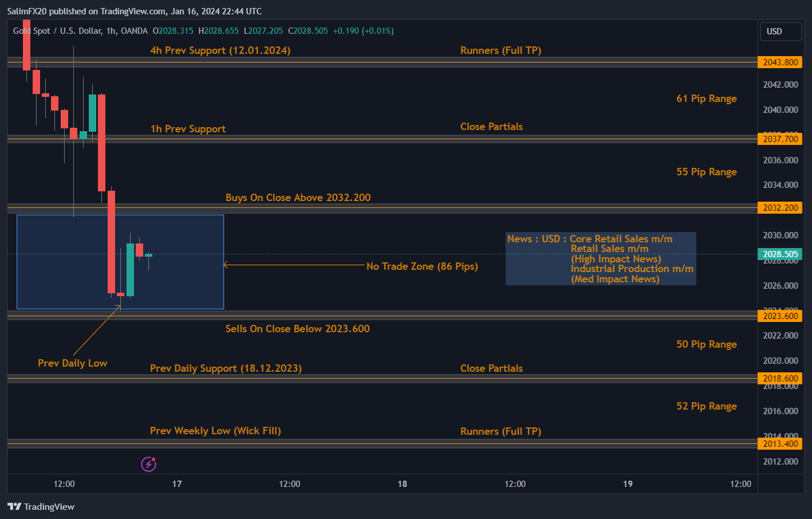Screen dimensions: 812x519
Task: Click date marker 18 on time axis
Action: pyautogui.click(x=403, y=484)
